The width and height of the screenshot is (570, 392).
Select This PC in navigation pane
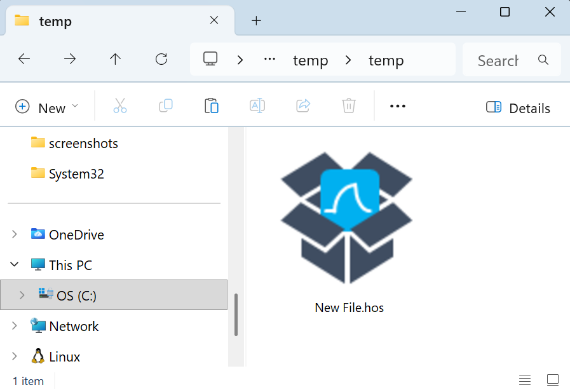(62, 265)
